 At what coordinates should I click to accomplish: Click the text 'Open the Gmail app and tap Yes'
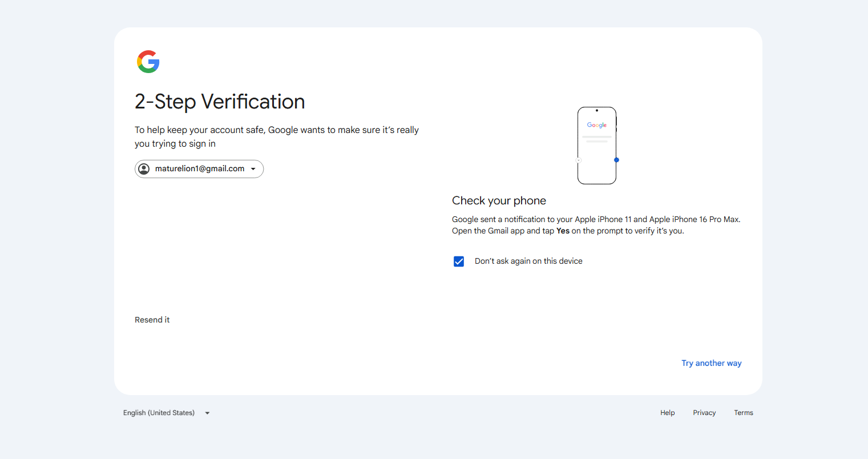click(511, 231)
